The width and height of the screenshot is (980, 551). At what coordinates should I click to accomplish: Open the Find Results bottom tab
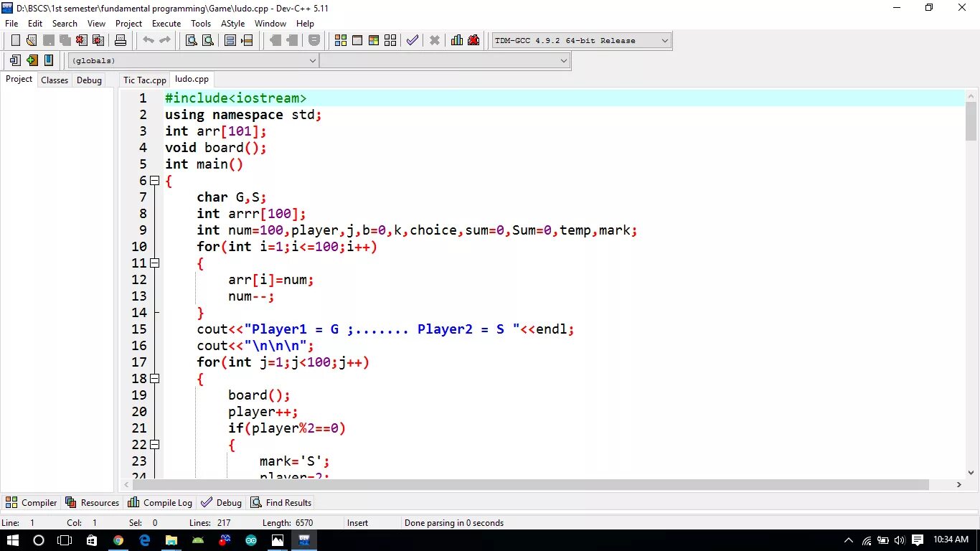(x=281, y=502)
